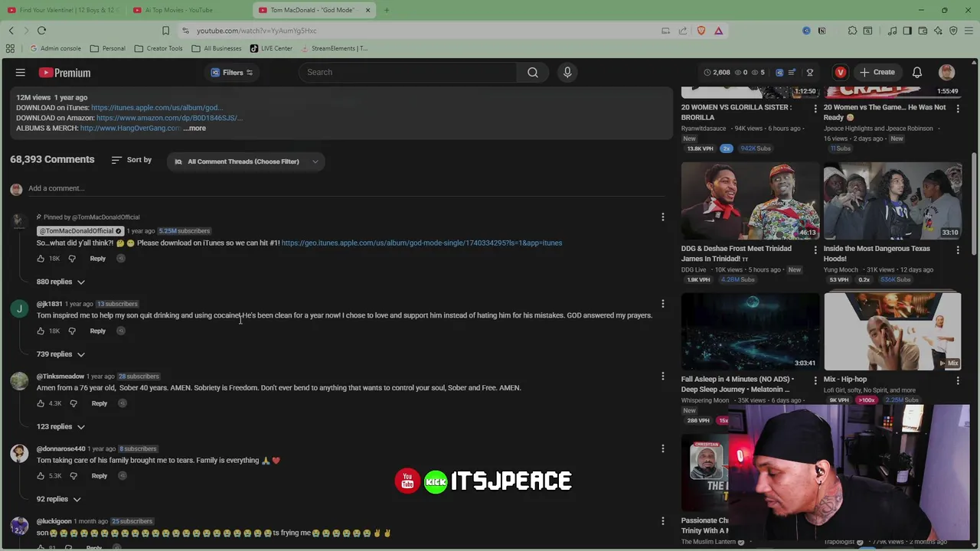Open the Leo AI sparkle icon
This screenshot has height=551, width=980.
[x=939, y=31]
